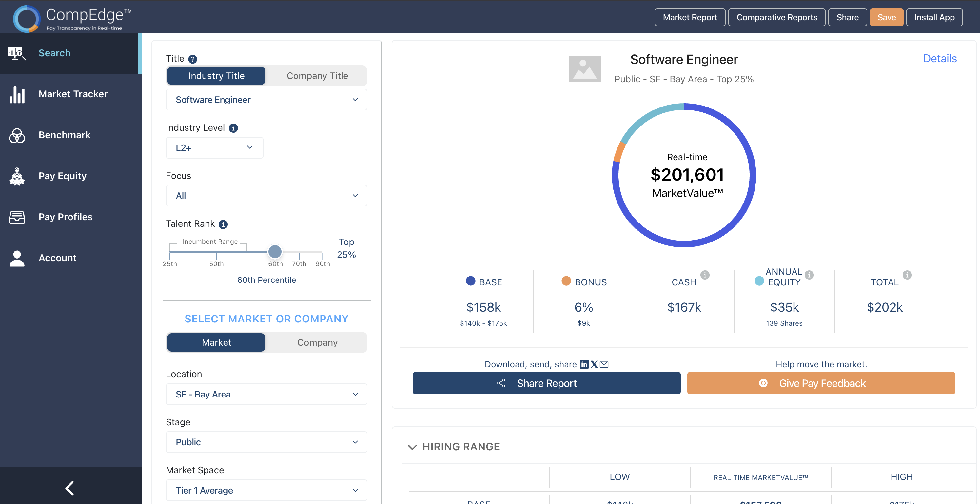The image size is (980, 504).
Task: Switch title type to Company Title
Action: (x=317, y=76)
